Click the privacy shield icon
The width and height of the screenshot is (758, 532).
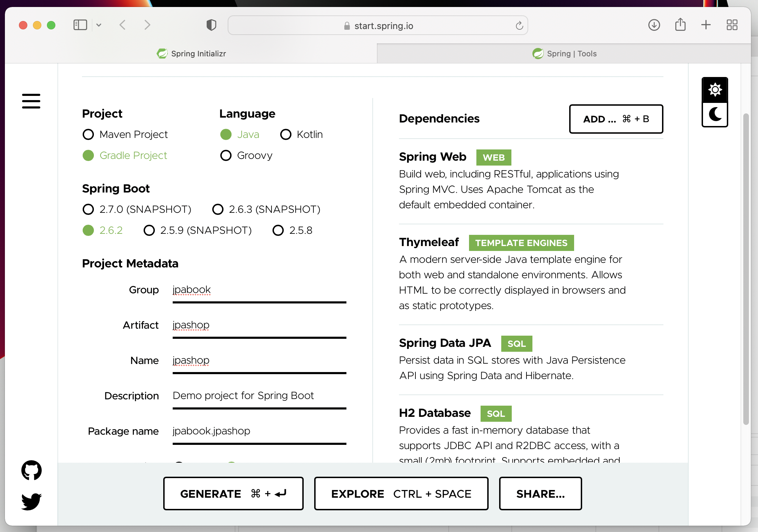pyautogui.click(x=211, y=25)
